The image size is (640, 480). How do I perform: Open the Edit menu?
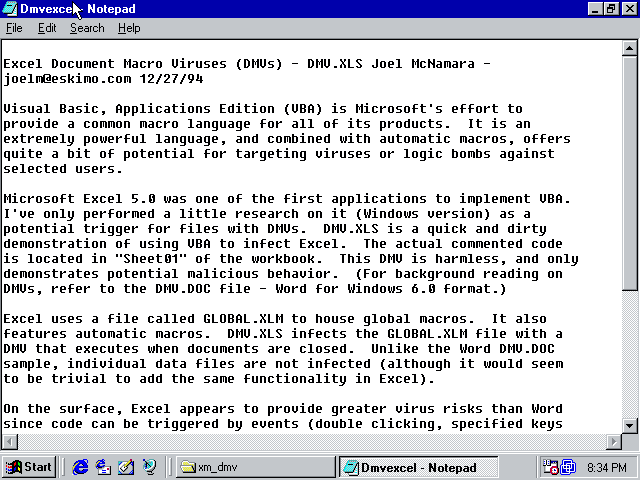coord(47,28)
